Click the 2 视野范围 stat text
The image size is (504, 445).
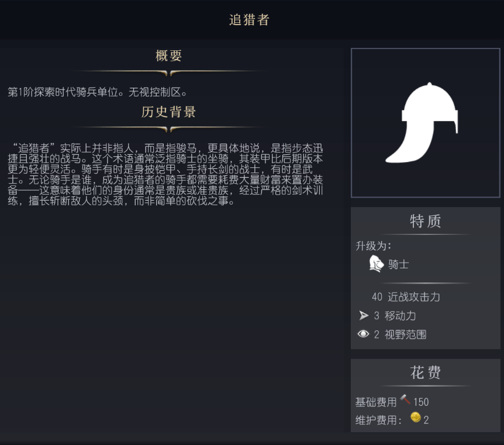(400, 334)
